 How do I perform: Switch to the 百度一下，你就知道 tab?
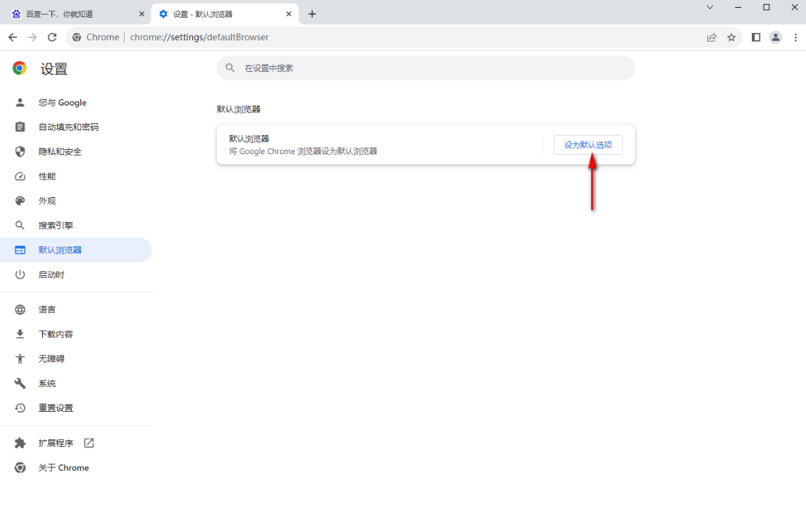coord(75,14)
